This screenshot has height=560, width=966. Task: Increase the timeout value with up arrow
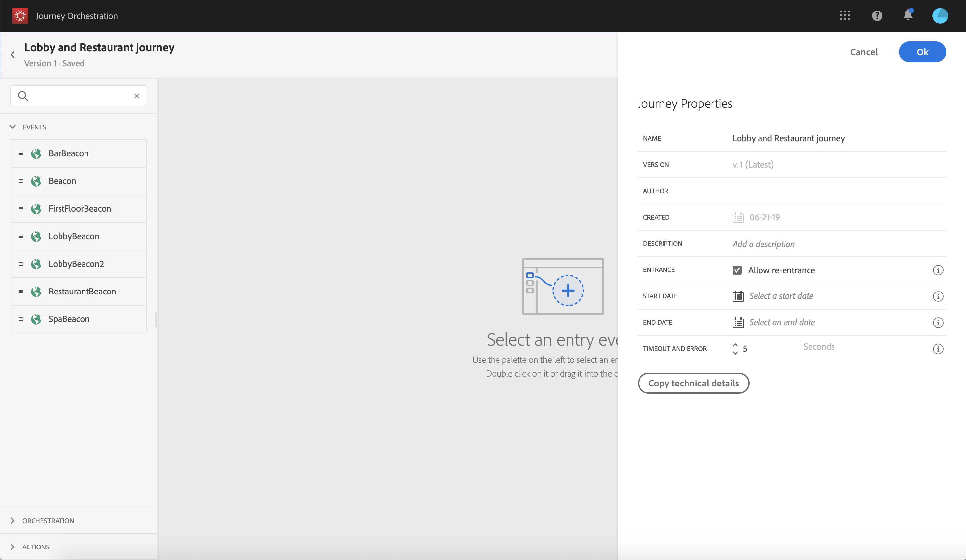(735, 345)
